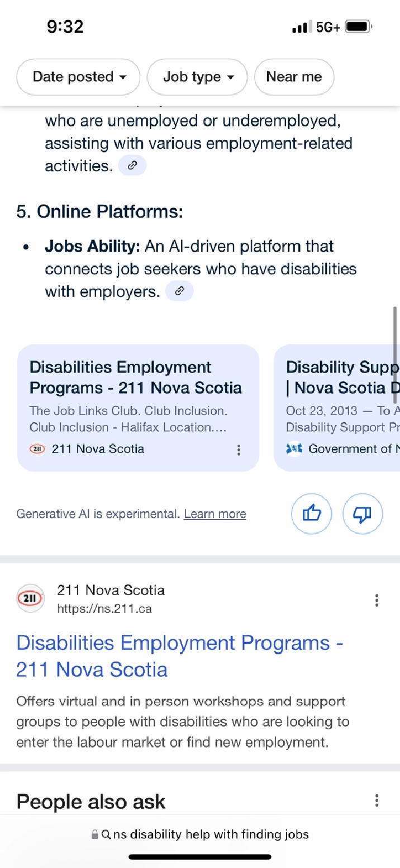Viewport: 400px width, 868px height.
Task: Open three-dot menu beside ns.211.ca result
Action: click(x=377, y=600)
